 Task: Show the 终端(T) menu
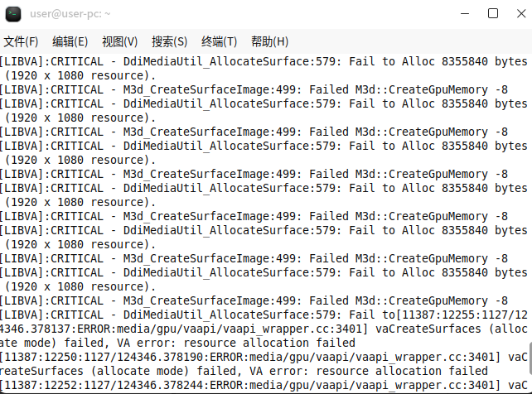[x=220, y=41]
